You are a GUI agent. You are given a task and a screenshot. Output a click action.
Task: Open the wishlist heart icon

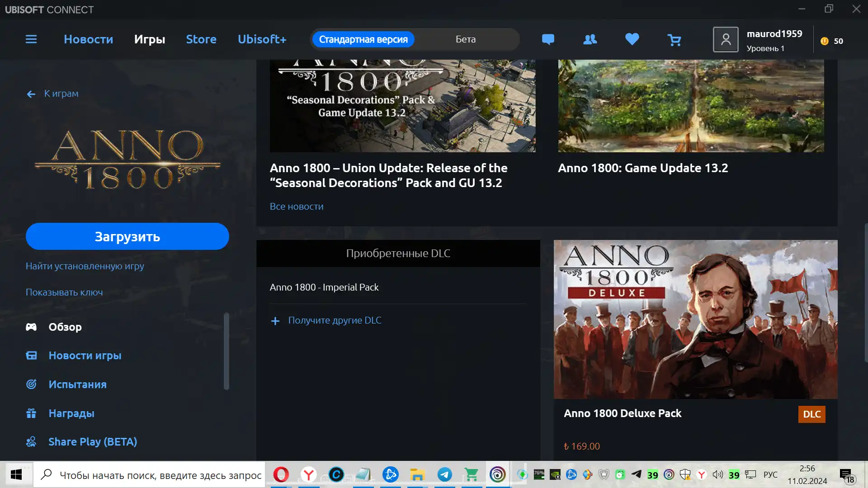632,39
